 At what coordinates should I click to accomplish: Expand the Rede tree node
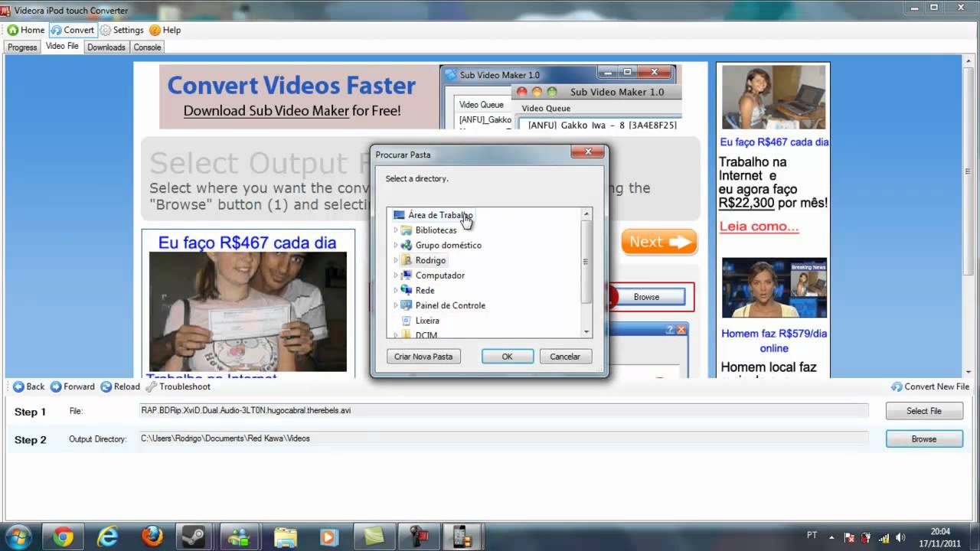coord(396,291)
